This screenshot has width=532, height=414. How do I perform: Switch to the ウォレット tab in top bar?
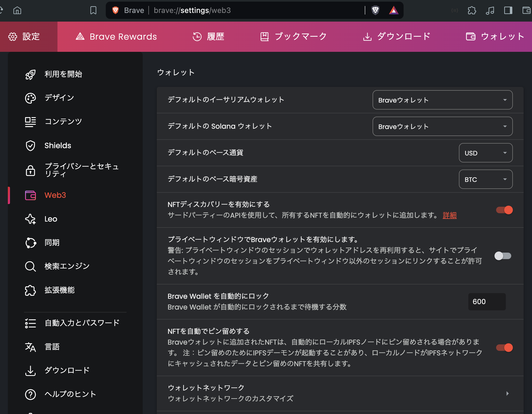click(x=495, y=37)
